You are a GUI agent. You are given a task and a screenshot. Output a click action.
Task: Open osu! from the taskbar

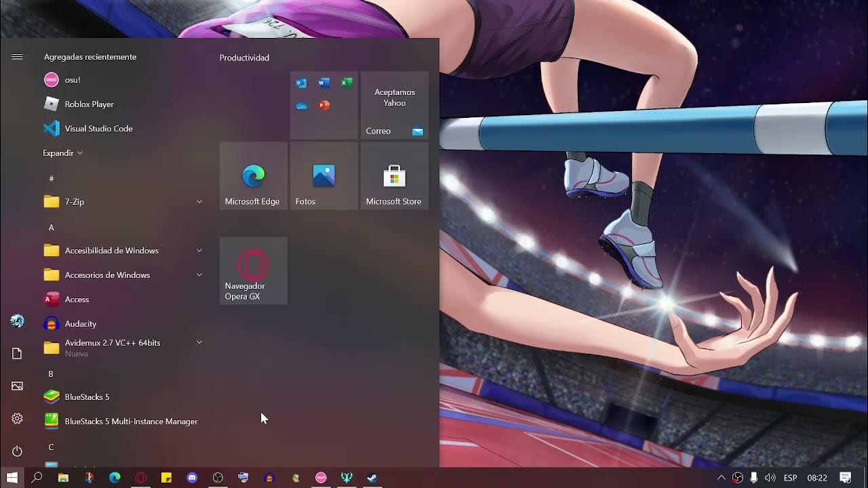coord(321,478)
